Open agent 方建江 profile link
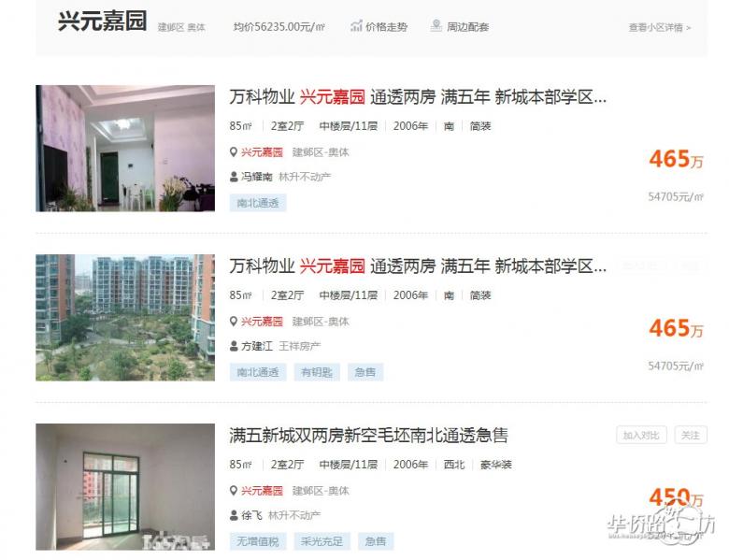Screen dimensions: 729x560 pos(257,346)
